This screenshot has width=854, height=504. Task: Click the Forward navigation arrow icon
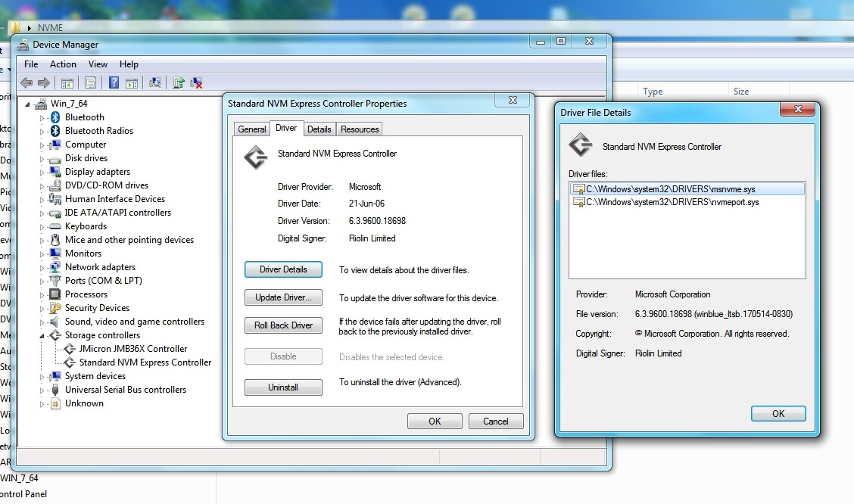(44, 82)
